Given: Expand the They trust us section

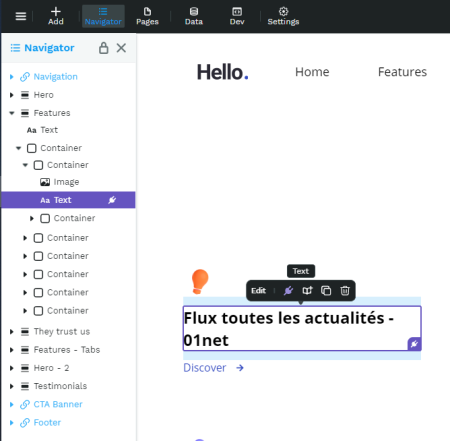Looking at the screenshot, I should click(12, 332).
